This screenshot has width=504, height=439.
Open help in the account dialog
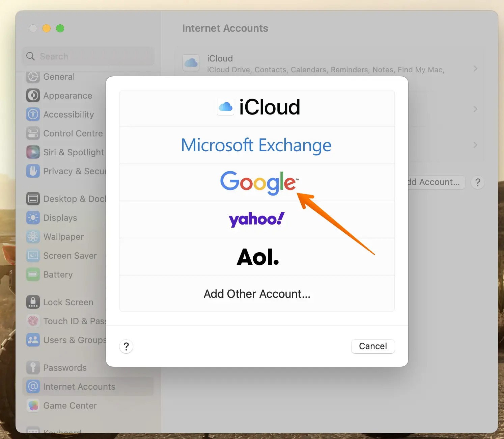point(126,346)
